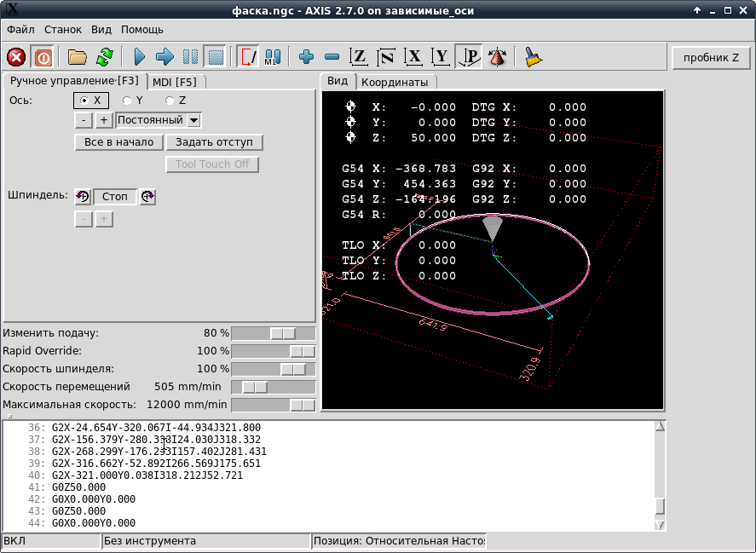Zoom in the preview
756x553 pixels.
(307, 57)
